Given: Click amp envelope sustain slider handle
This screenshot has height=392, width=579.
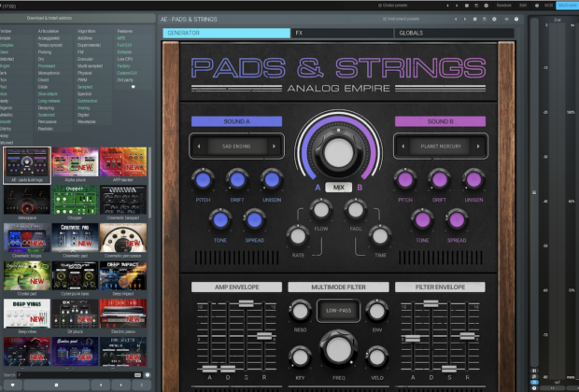Looking at the screenshot, I should (x=246, y=303).
